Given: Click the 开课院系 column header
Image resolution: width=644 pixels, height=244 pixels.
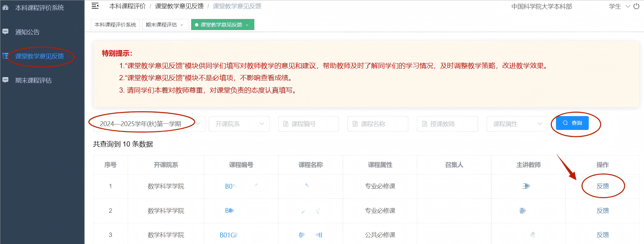Looking at the screenshot, I should pos(166,165).
